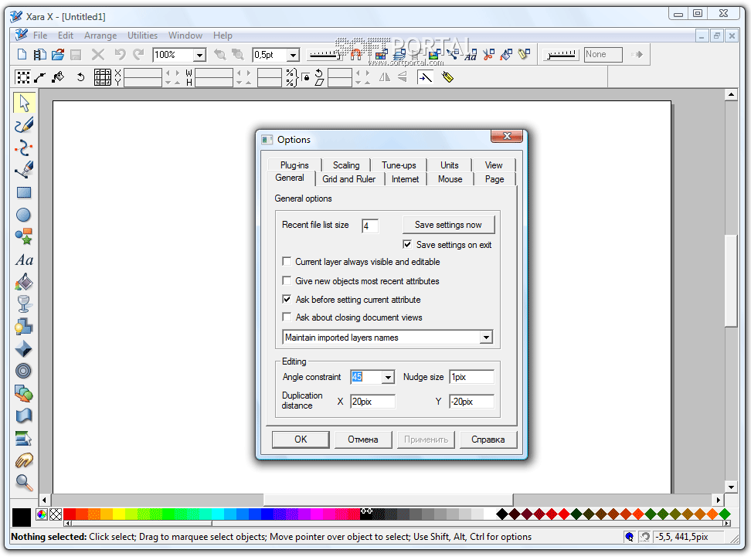
Task: Select the Rectangle tool
Action: coord(23,192)
